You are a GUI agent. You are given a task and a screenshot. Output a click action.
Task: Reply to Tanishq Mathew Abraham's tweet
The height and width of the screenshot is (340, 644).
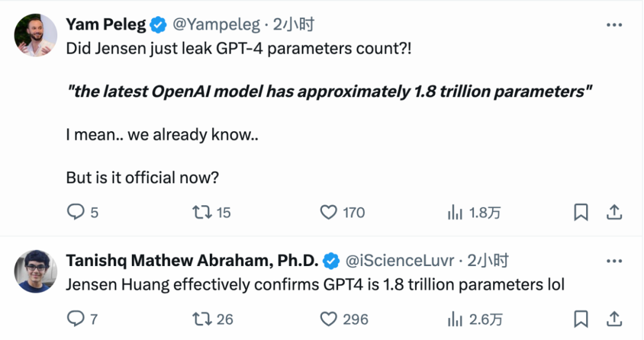(x=76, y=319)
